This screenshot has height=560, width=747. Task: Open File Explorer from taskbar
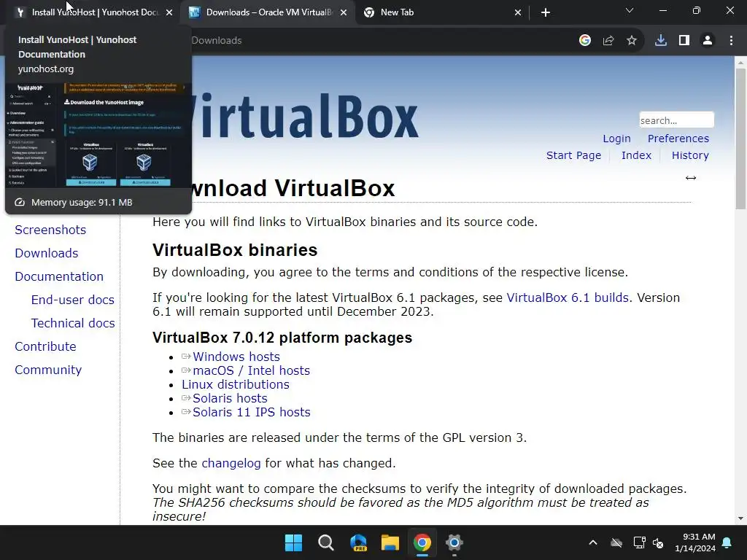point(390,542)
